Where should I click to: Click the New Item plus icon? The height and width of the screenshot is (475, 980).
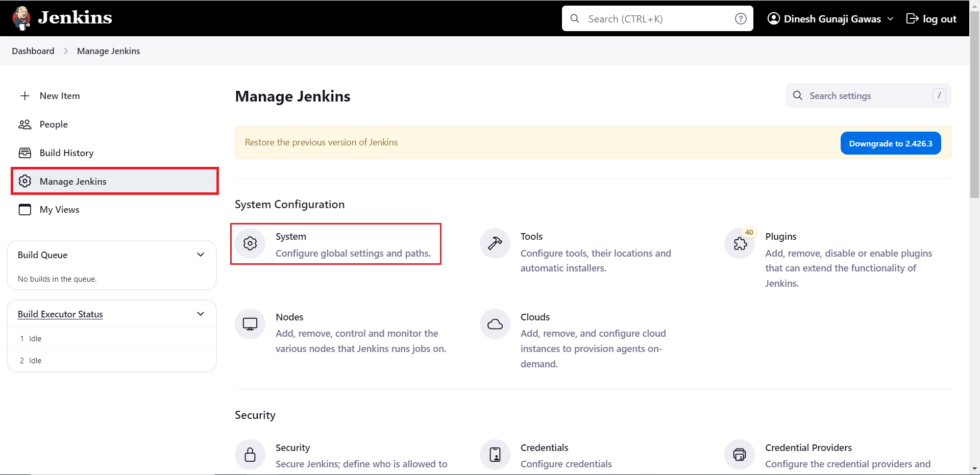click(x=24, y=96)
